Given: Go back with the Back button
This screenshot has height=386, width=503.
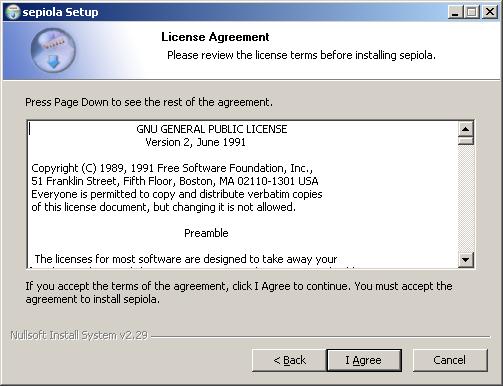Looking at the screenshot, I should pos(289,360).
